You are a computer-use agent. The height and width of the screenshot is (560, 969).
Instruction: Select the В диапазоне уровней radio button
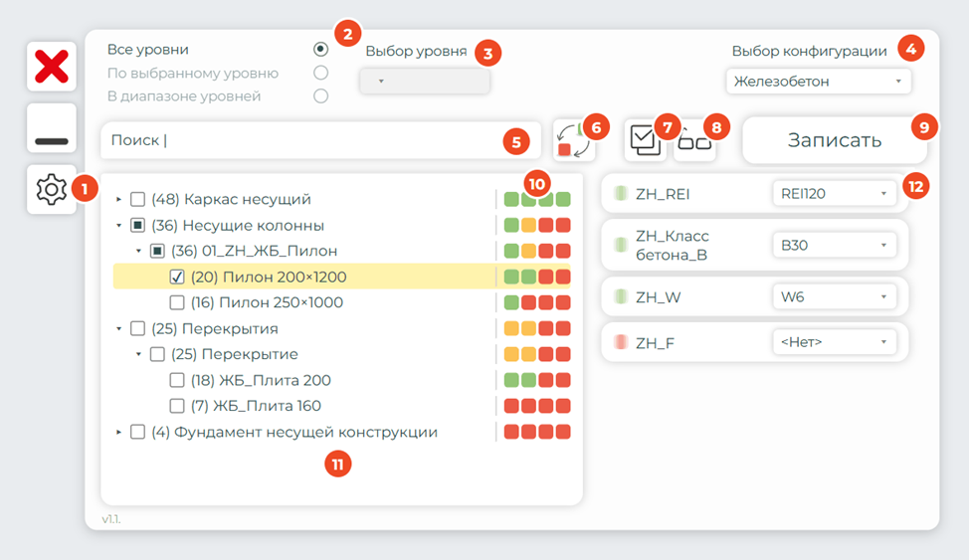320,95
